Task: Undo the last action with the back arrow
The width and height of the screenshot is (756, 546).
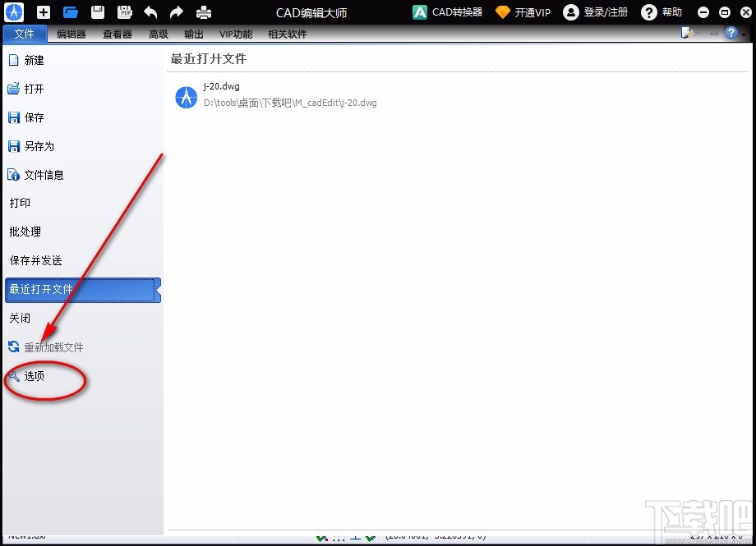Action: point(150,11)
